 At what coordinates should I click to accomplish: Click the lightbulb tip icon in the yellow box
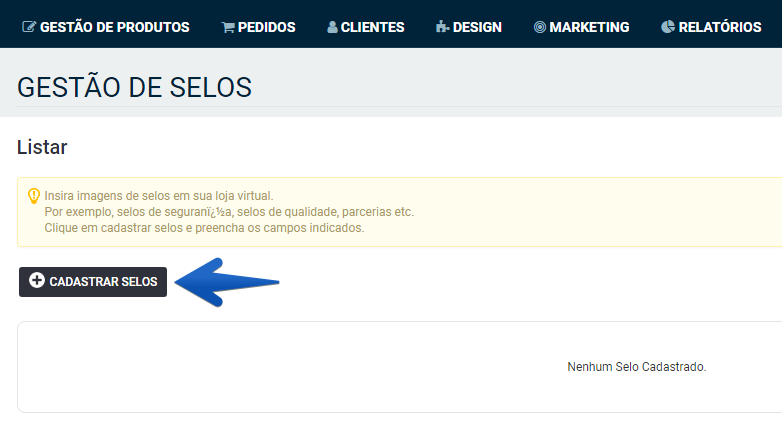click(x=33, y=196)
